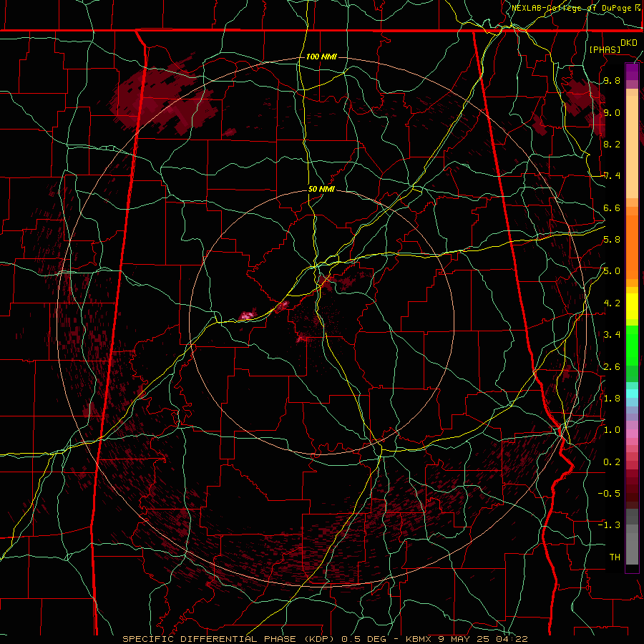Screen dimensions: 644x644
Task: Click the 50 NMI range ring label
Action: pyautogui.click(x=321, y=189)
